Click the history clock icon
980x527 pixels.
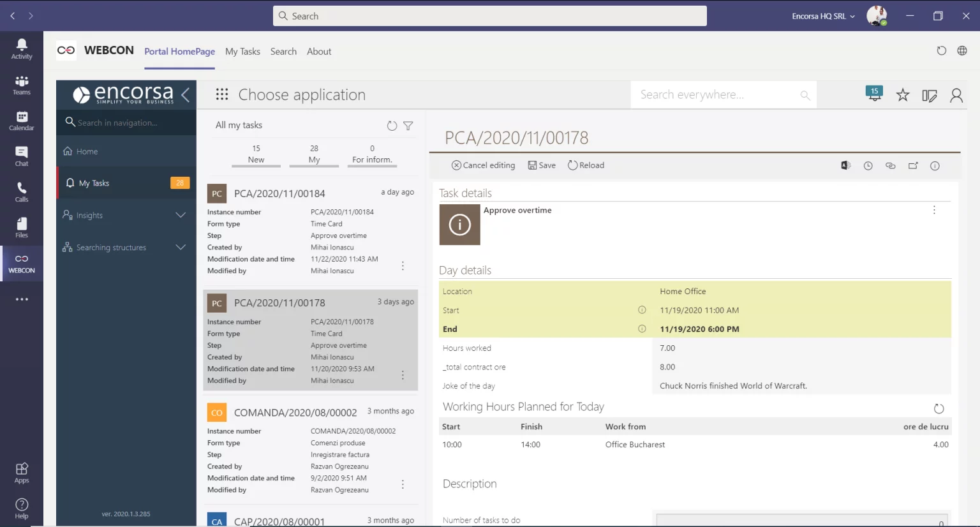868,166
